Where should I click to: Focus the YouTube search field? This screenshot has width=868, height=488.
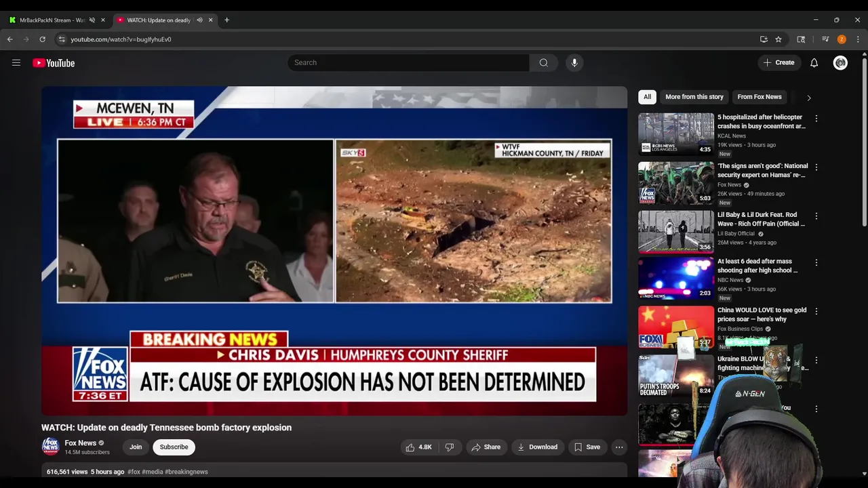408,62
